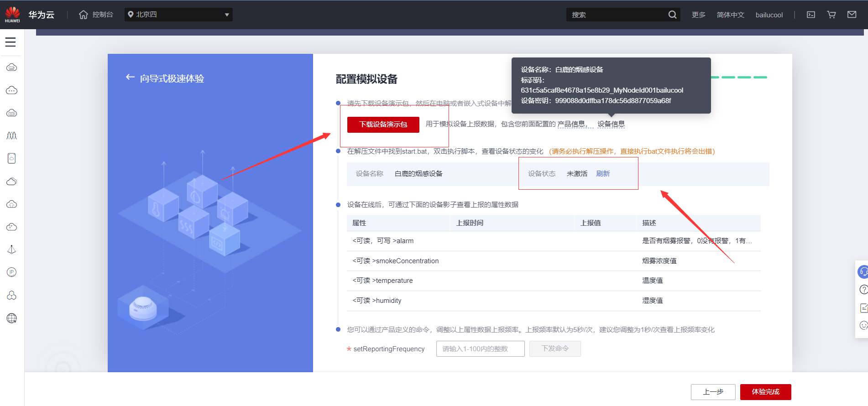The width and height of the screenshot is (868, 406).
Task: Click the 温度值 description cell
Action: tap(653, 281)
